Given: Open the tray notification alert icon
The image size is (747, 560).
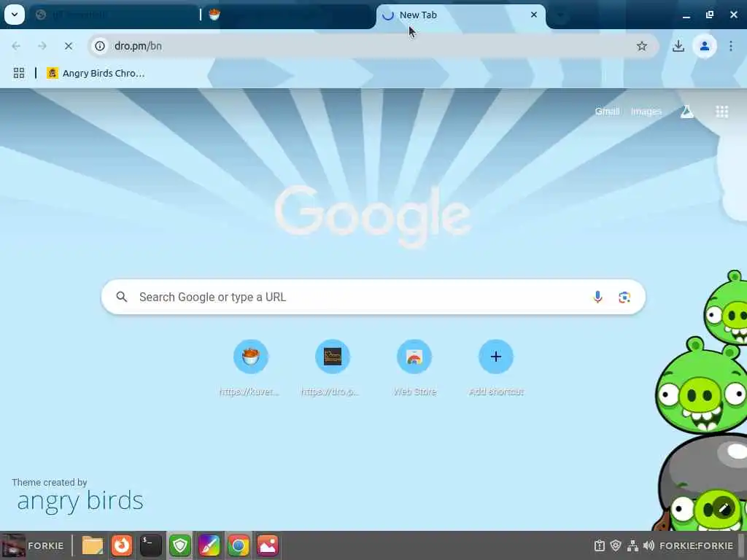Looking at the screenshot, I should click(x=600, y=545).
